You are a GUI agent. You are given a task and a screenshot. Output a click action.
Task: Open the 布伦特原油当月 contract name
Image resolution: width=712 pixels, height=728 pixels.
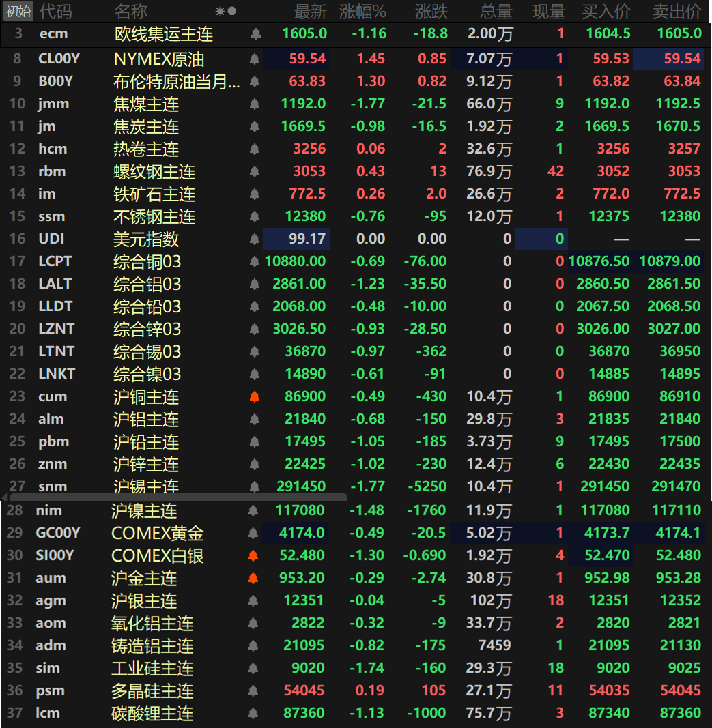(x=176, y=82)
